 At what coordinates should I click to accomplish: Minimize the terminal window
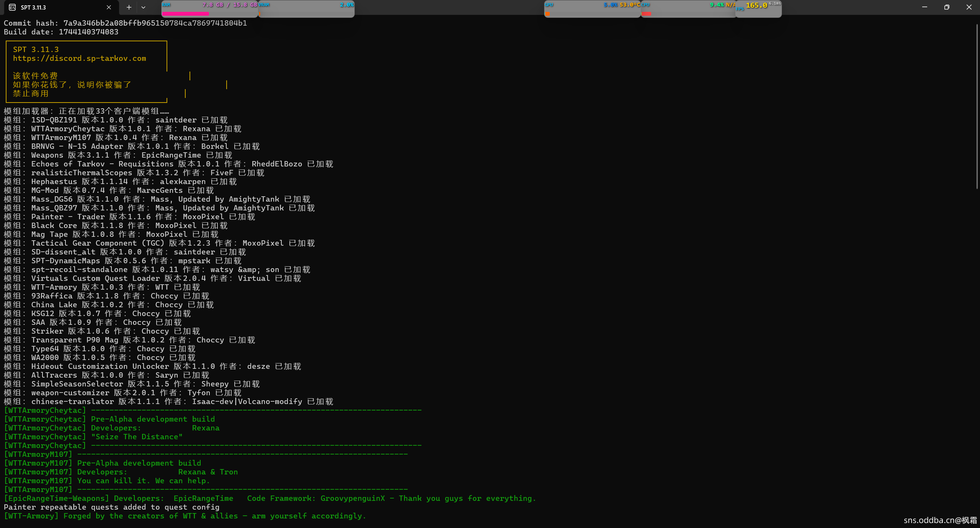(924, 7)
